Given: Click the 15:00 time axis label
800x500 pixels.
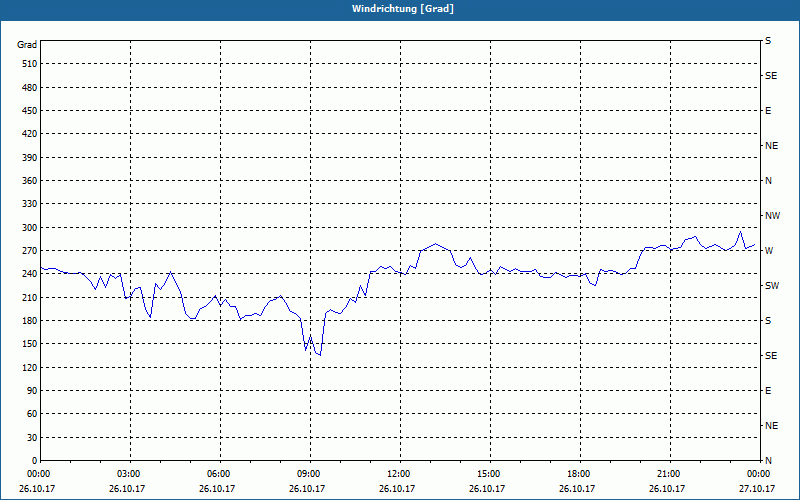Looking at the screenshot, I should click(490, 474).
